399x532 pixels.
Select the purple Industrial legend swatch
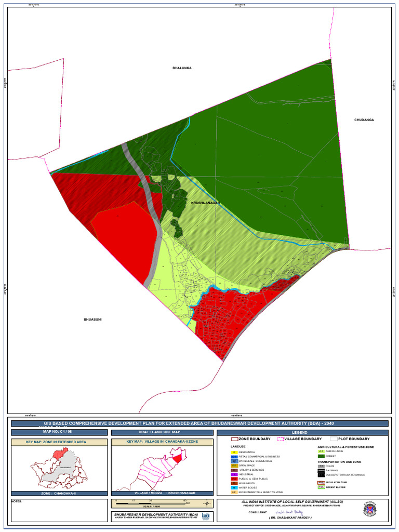[234, 474]
